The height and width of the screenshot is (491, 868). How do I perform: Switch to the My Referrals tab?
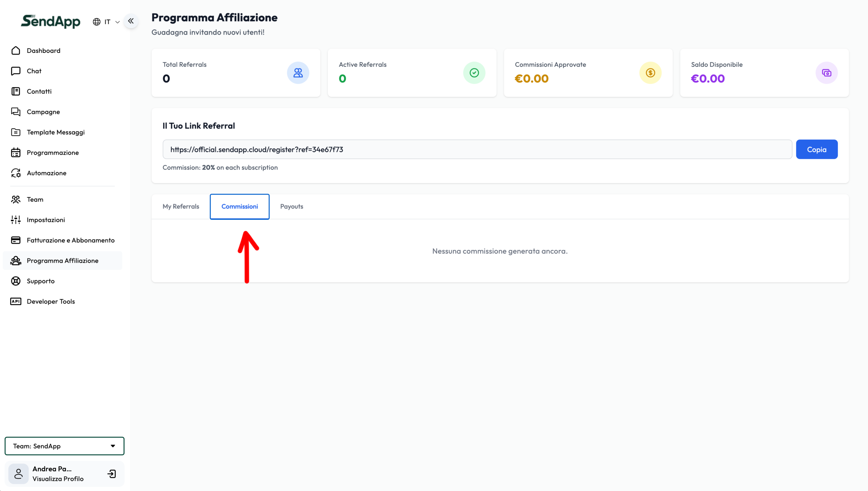[x=181, y=207]
